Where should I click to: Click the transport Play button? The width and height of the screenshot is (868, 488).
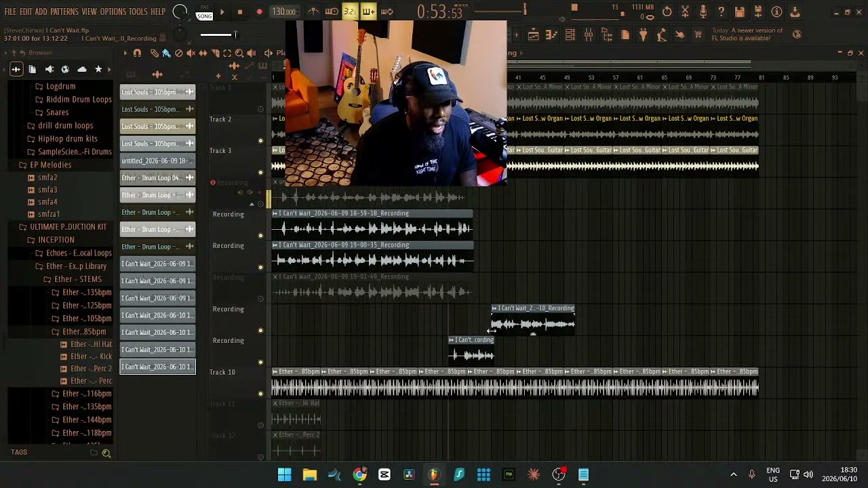(222, 12)
